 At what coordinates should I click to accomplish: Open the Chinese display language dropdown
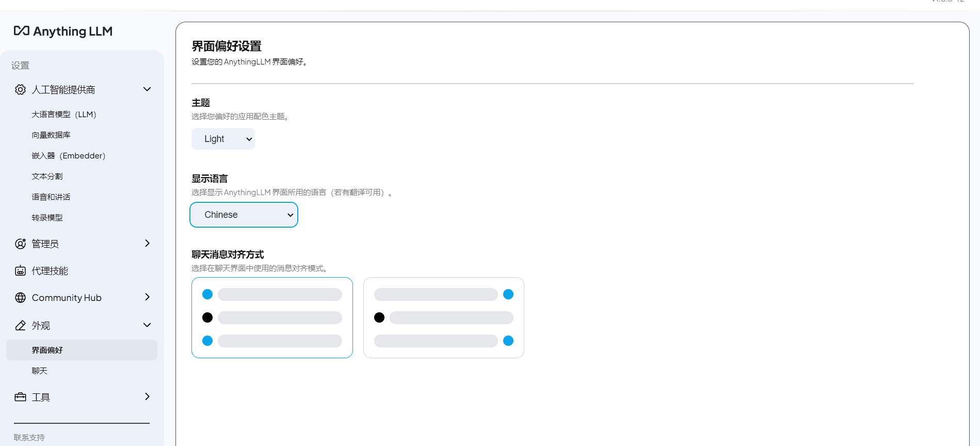pos(244,215)
